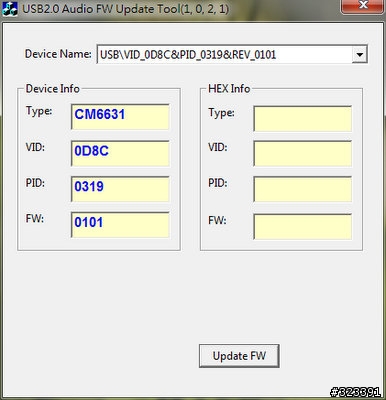
Task: Click the 'FW:' label in HEX Info
Action: click(x=217, y=220)
